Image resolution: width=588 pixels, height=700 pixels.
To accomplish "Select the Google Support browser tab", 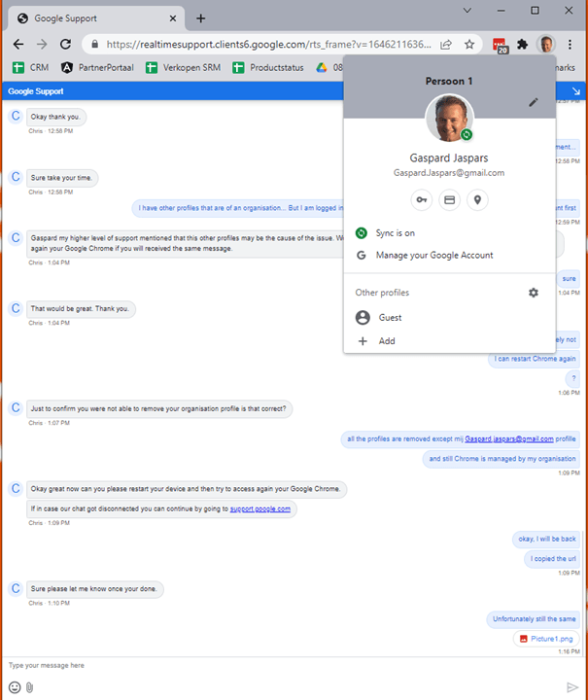I will (96, 18).
